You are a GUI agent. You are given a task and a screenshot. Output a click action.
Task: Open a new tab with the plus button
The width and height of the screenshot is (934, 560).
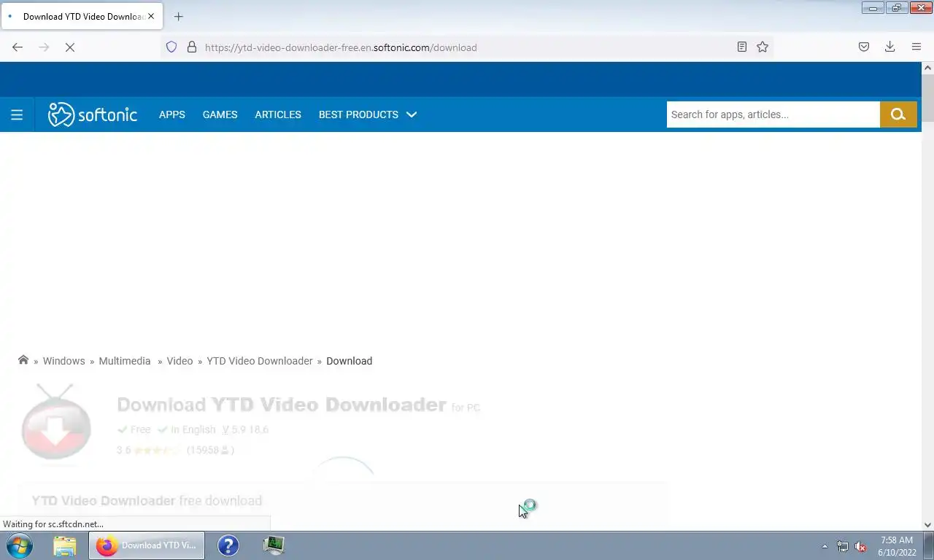click(179, 16)
